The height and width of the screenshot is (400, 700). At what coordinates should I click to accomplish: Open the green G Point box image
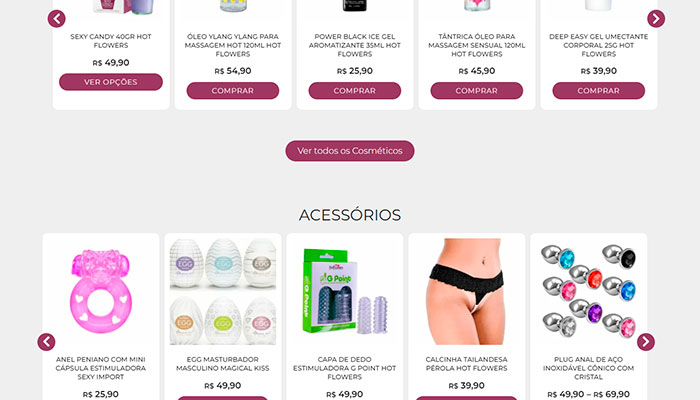345,292
